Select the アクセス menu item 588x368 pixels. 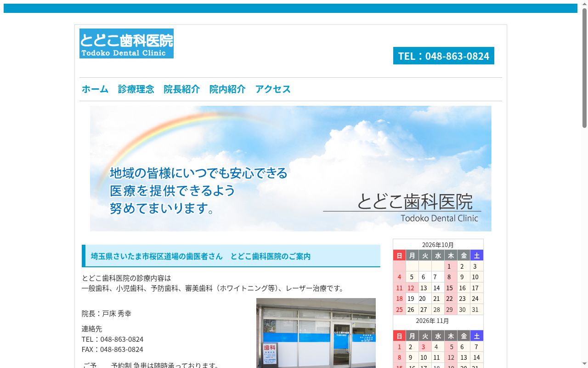coord(273,89)
